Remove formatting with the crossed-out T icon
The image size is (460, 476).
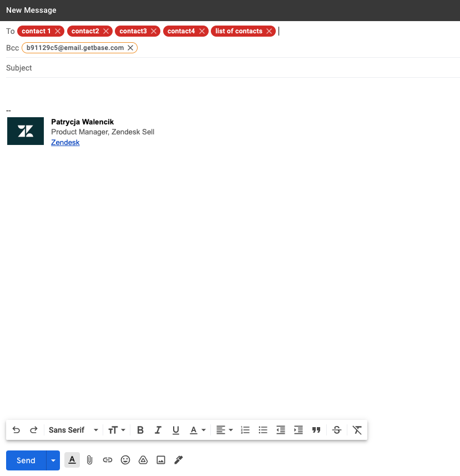[x=357, y=430]
